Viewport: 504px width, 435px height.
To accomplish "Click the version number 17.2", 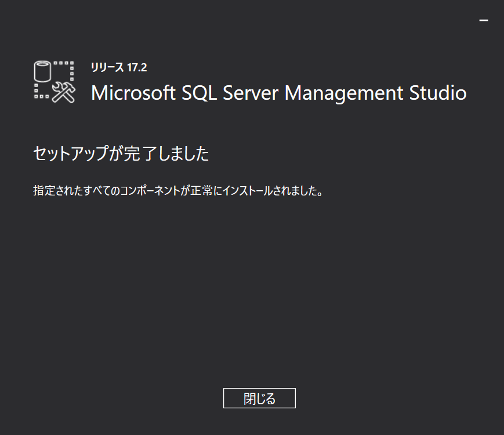I will point(137,67).
